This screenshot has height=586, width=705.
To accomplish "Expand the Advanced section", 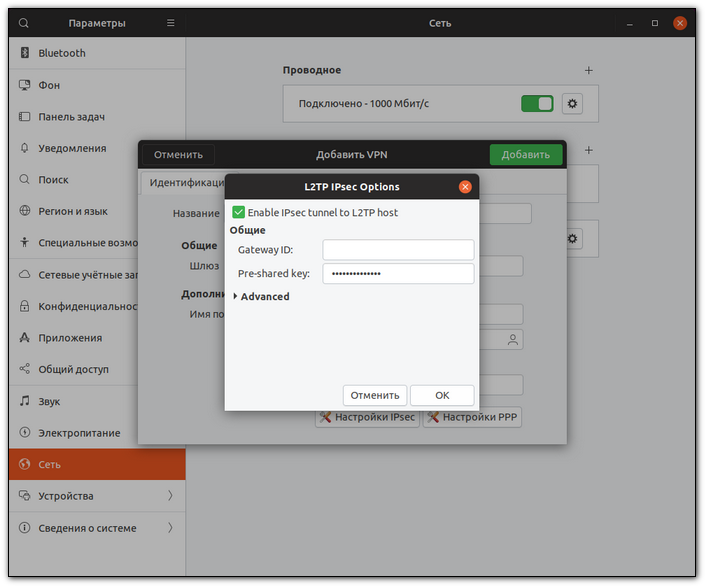I will pos(261,296).
